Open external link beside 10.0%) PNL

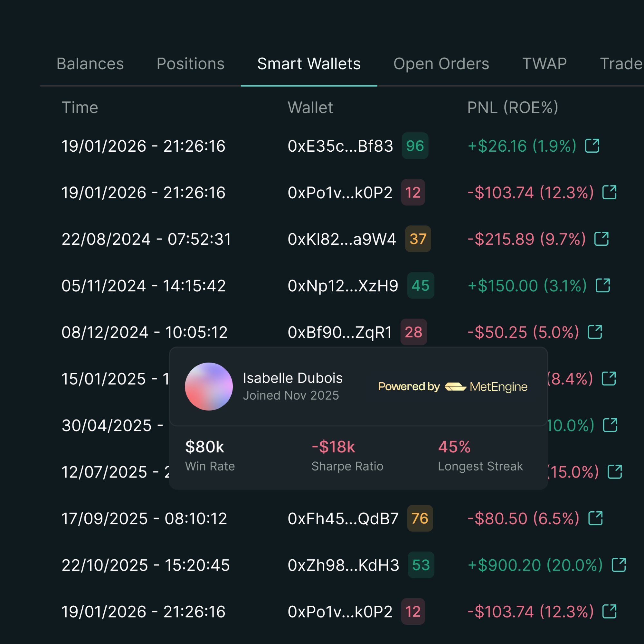click(610, 425)
